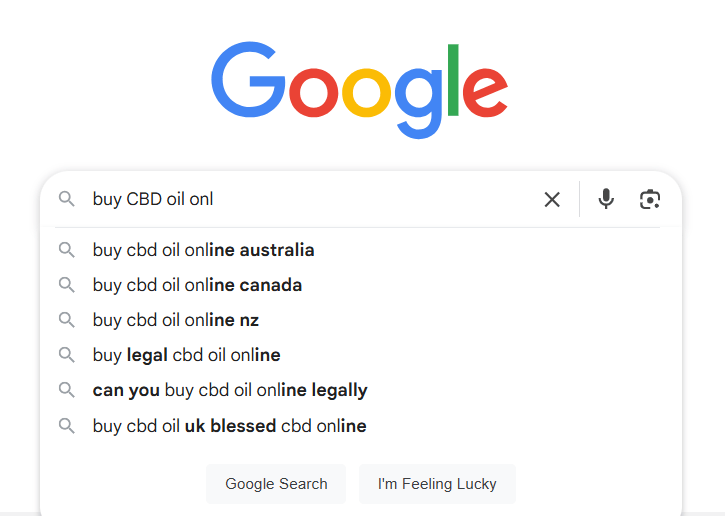Click magnifier icon beside "uk blessed cbd" suggestion
725x516 pixels.
point(67,426)
